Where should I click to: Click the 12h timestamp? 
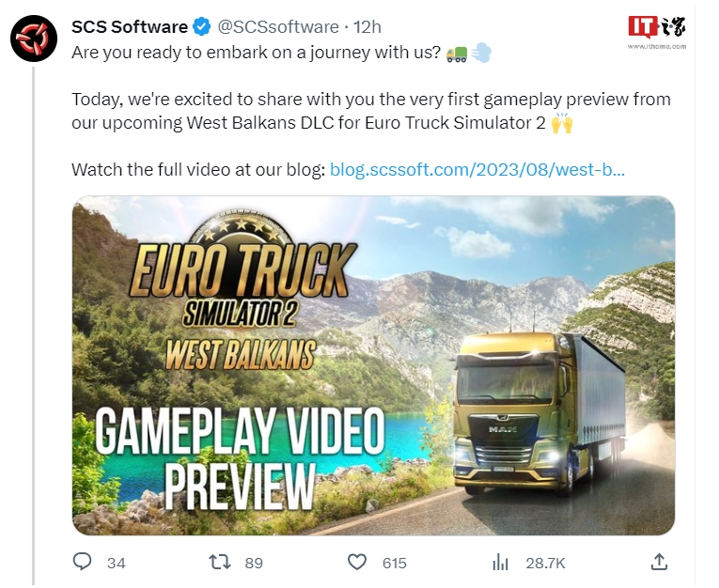[x=367, y=26]
